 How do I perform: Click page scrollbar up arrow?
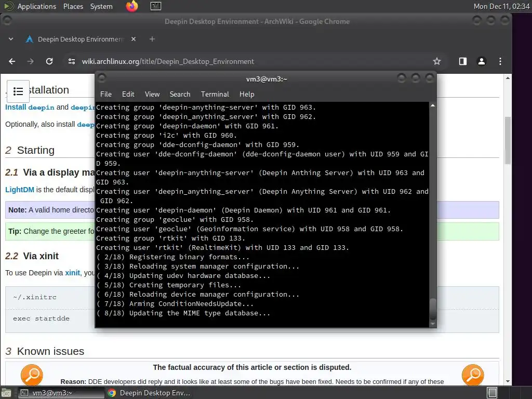(508, 78)
